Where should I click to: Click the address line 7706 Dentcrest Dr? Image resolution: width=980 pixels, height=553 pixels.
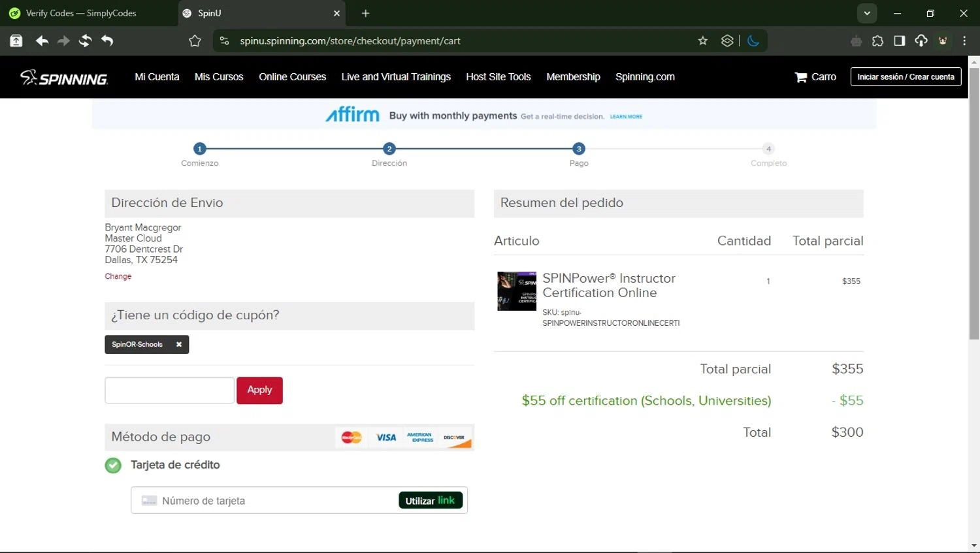[x=144, y=249]
